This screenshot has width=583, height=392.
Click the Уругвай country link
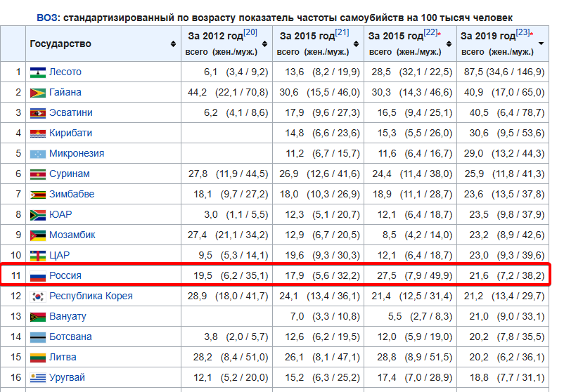click(68, 378)
